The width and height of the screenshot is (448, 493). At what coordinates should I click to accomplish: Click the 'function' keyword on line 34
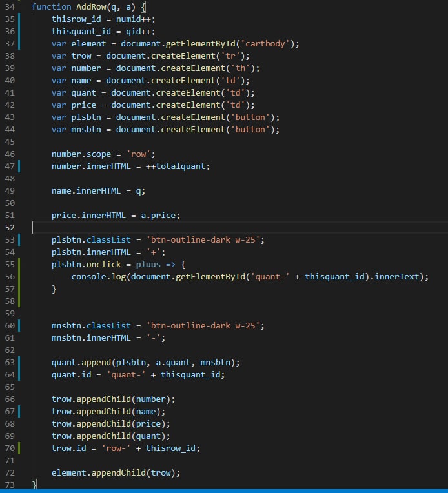click(52, 6)
